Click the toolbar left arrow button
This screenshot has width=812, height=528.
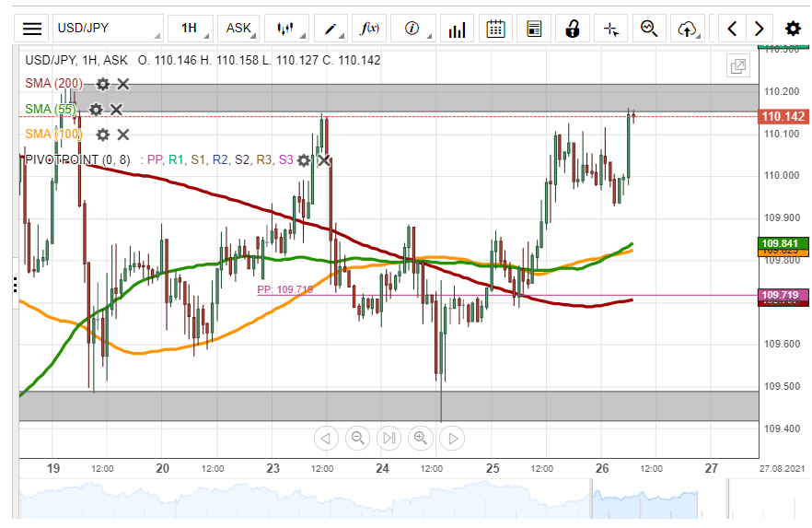[x=732, y=29]
